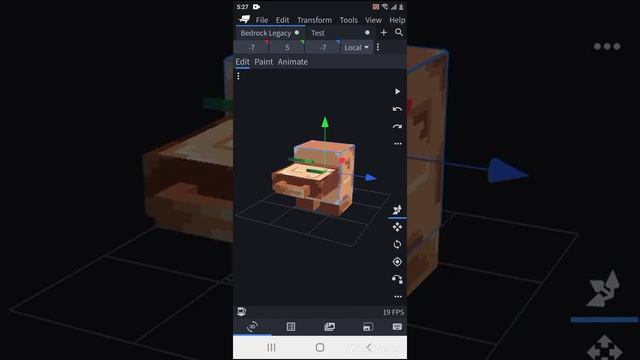Open the keyboard panel tab
640x360 pixels.
pos(397,327)
